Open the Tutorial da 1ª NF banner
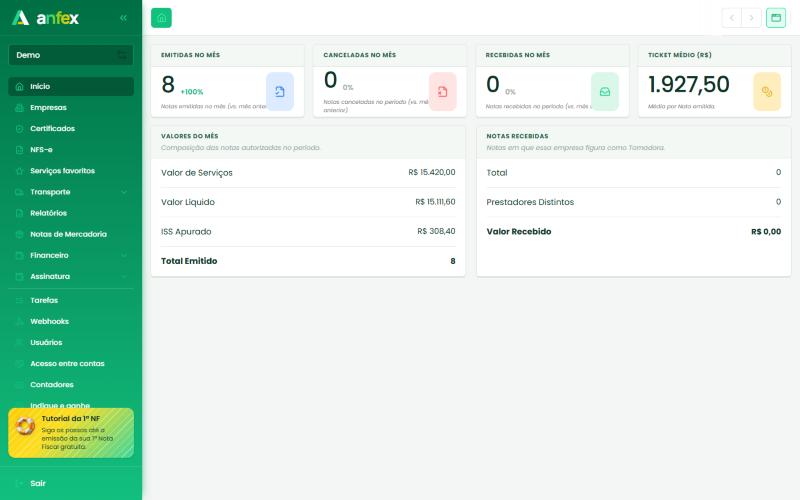This screenshot has width=800, height=500. (71, 433)
